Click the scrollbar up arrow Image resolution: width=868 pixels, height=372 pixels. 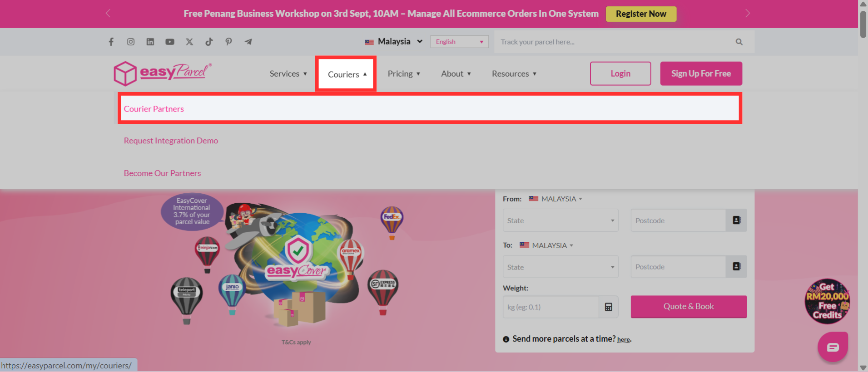(863, 4)
